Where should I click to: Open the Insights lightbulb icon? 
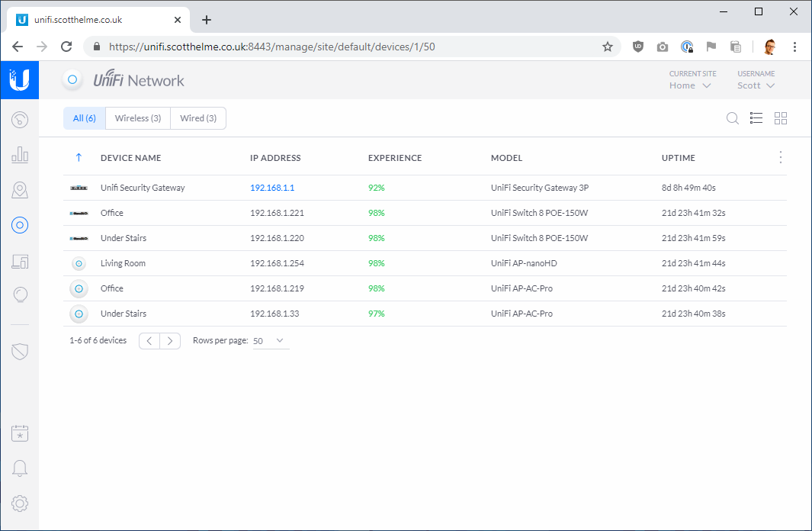pyautogui.click(x=20, y=294)
